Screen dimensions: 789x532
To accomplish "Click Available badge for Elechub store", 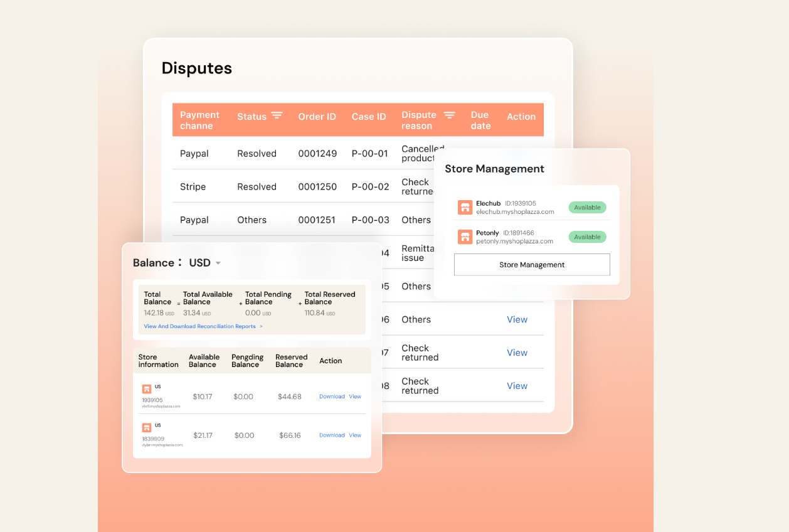I will [x=587, y=208].
